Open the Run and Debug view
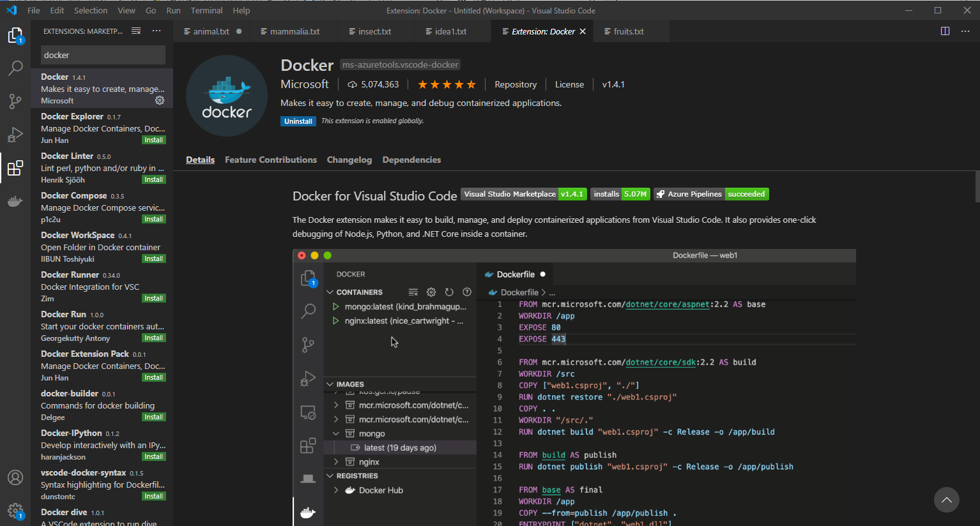The height and width of the screenshot is (526, 980). click(15, 135)
